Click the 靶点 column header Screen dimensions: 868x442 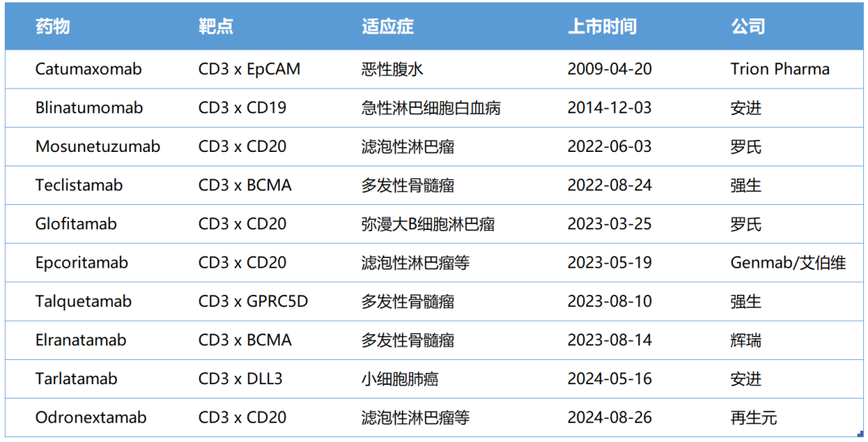click(x=215, y=27)
